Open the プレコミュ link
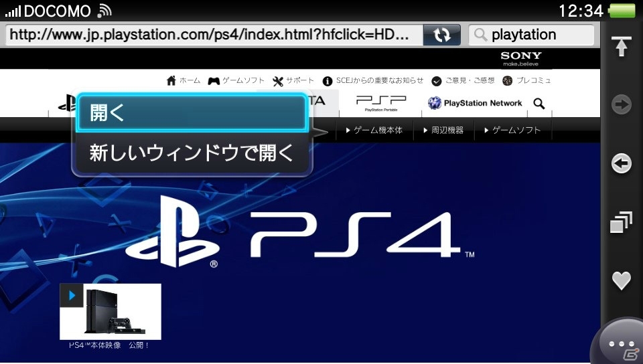Image resolution: width=643 pixels, height=364 pixels. click(526, 81)
